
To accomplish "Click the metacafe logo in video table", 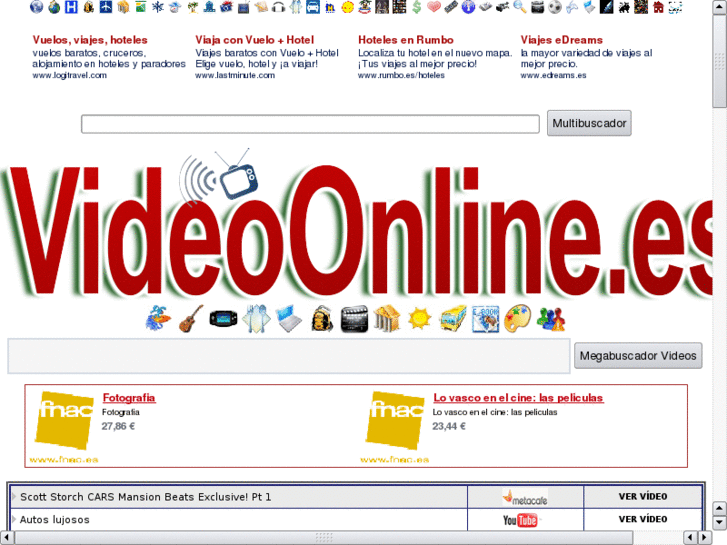I will pyautogui.click(x=525, y=497).
